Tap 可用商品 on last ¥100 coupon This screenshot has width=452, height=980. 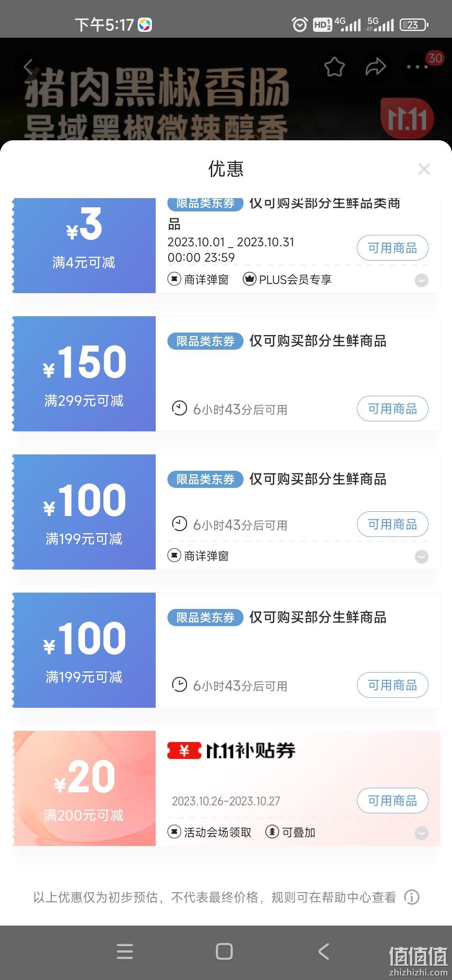coord(393,685)
